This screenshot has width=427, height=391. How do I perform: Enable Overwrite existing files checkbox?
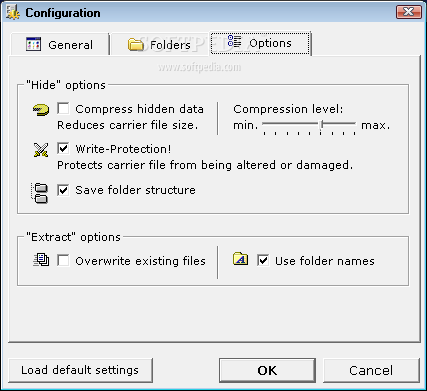click(x=63, y=260)
